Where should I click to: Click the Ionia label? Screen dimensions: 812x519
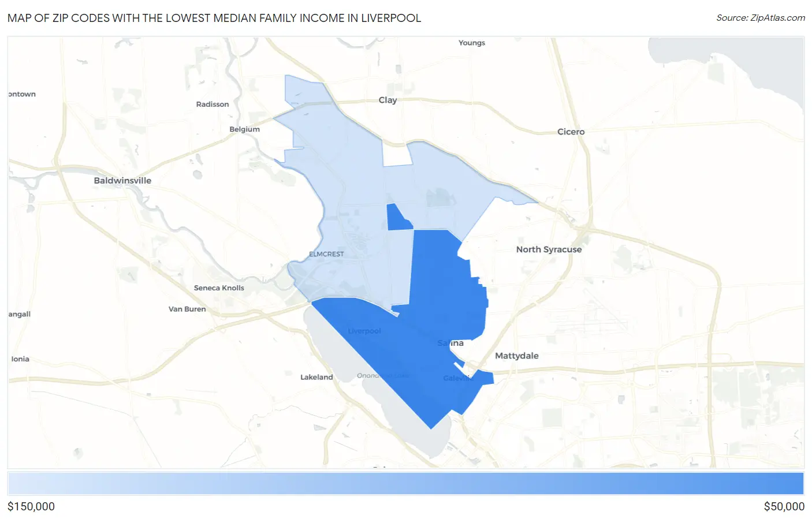point(20,359)
